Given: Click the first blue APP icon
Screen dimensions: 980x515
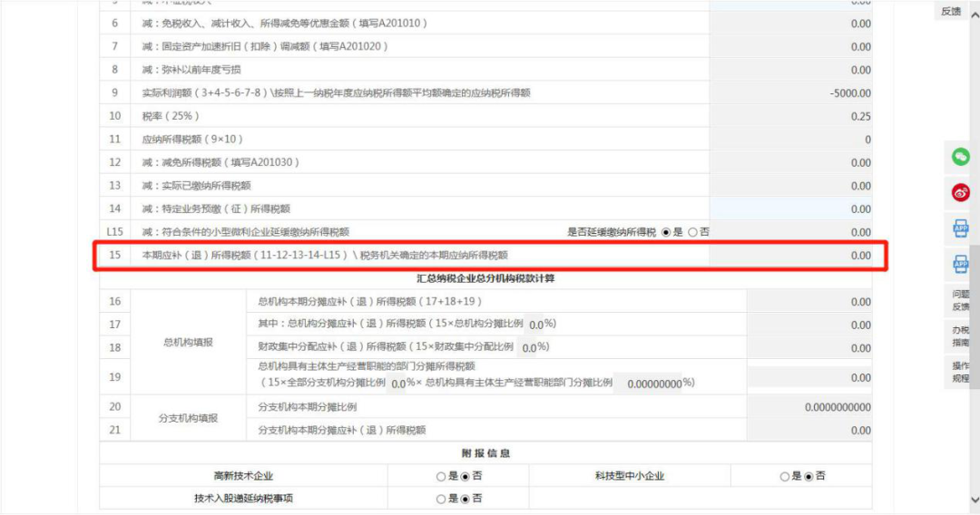Looking at the screenshot, I should 961,228.
